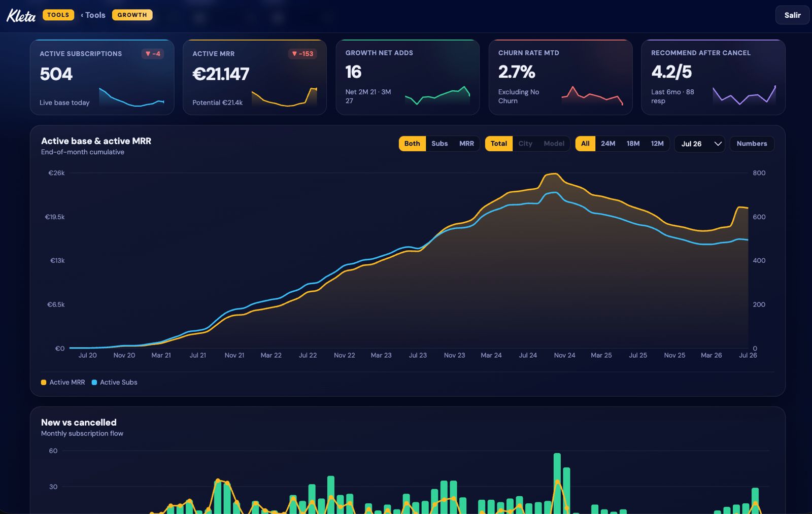Viewport: 812px width, 514px height.
Task: Click the €21.147 MRR value
Action: (x=221, y=74)
